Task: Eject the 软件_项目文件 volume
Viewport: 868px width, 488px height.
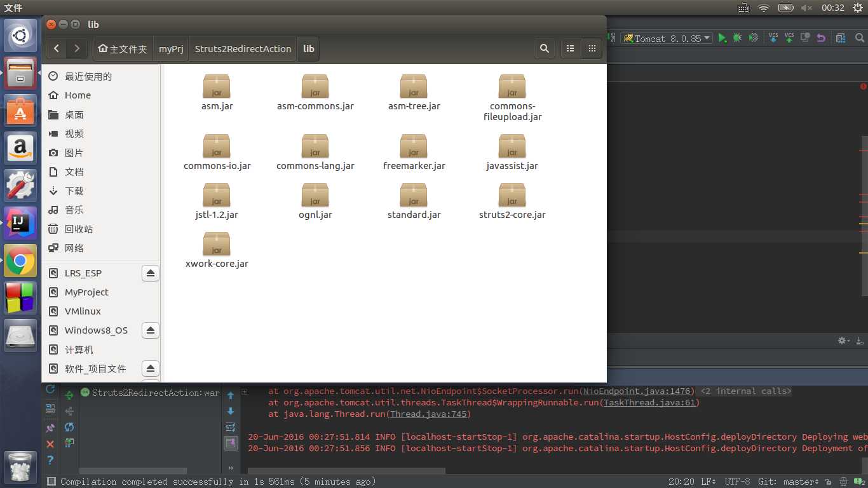Action: (x=150, y=369)
